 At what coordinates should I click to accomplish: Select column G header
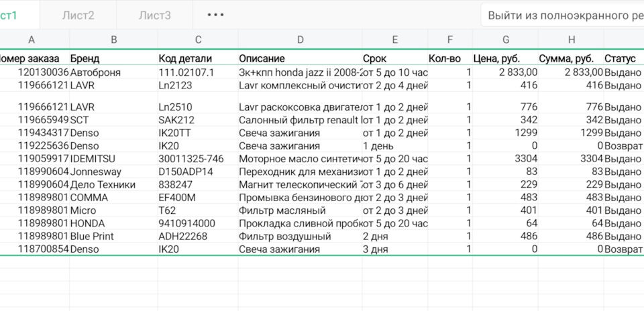(506, 40)
